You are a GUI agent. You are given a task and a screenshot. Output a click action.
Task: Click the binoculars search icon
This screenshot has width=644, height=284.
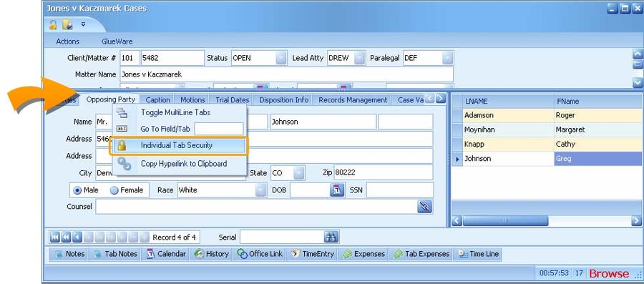pos(331,237)
